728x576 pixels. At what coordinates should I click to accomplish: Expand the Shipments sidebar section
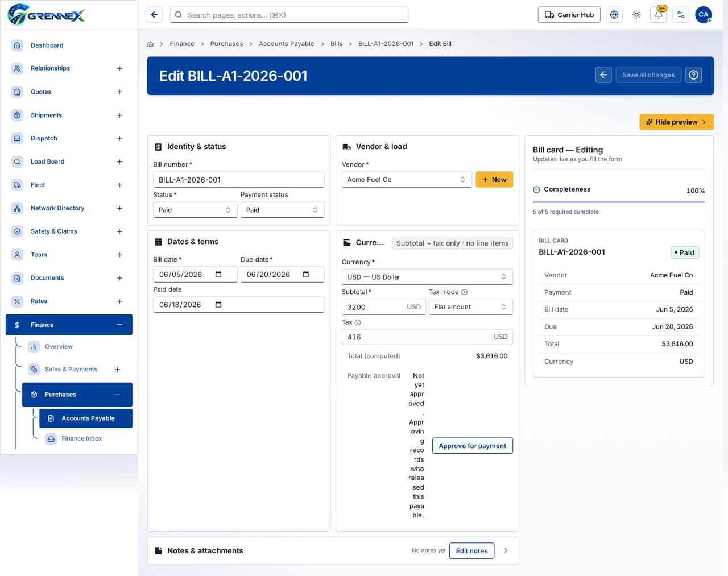(x=119, y=115)
